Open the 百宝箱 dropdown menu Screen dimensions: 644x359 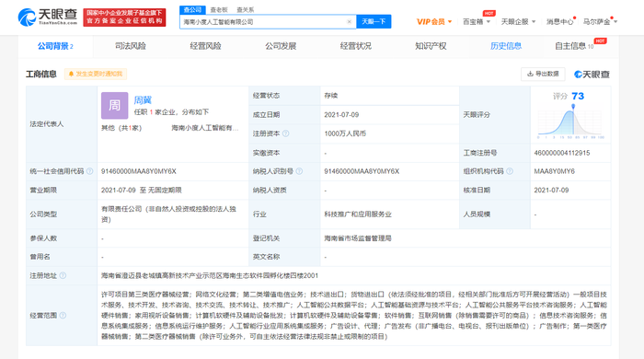tap(477, 22)
